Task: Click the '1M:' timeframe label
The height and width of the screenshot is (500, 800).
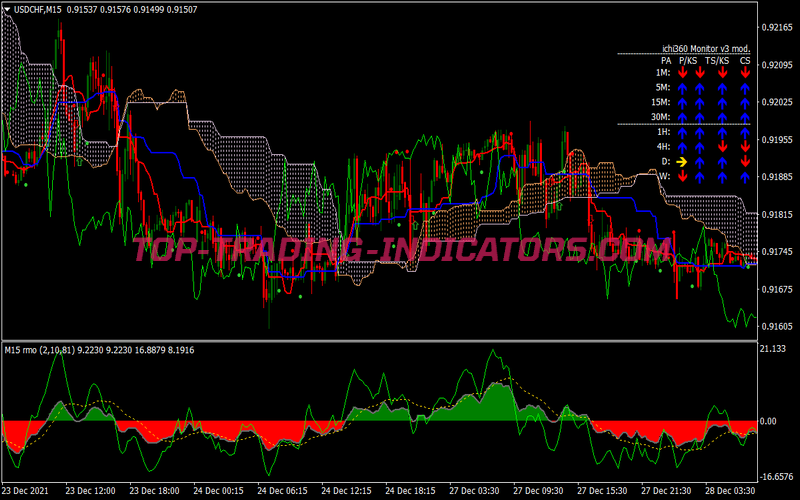Action: (x=663, y=73)
